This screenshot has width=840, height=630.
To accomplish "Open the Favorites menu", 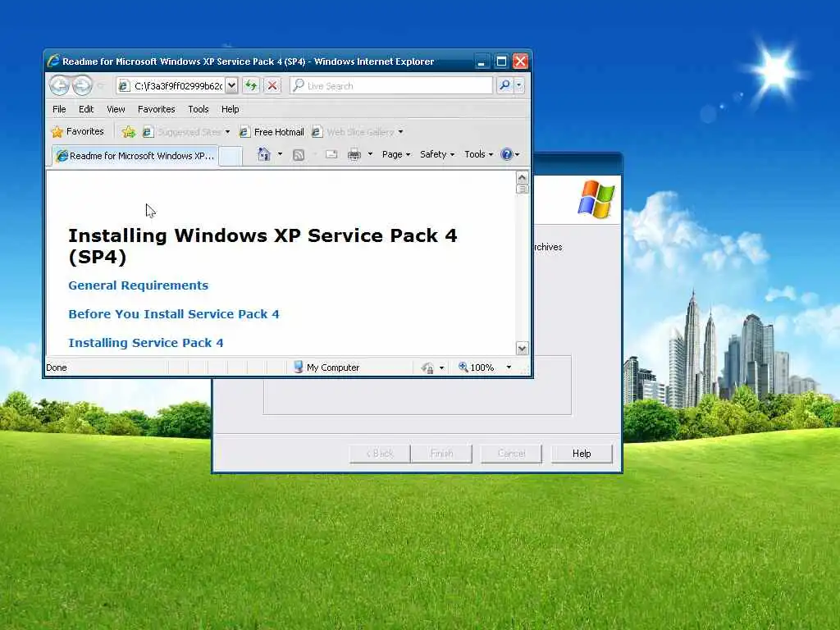I will (x=157, y=109).
